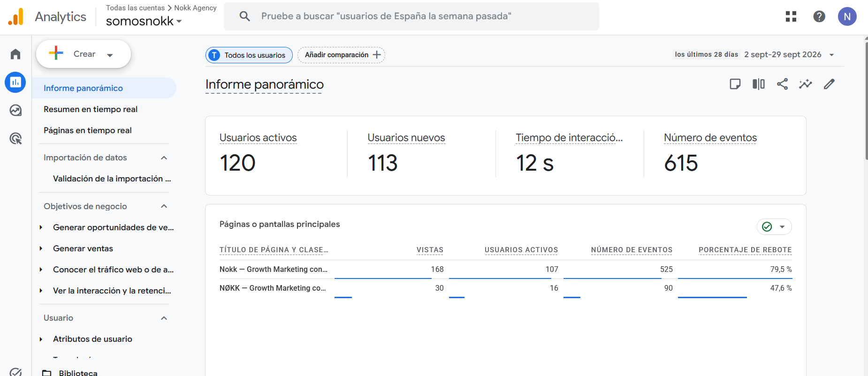Viewport: 868px width, 376px height.
Task: Open the date range dropdown arrow
Action: click(832, 55)
